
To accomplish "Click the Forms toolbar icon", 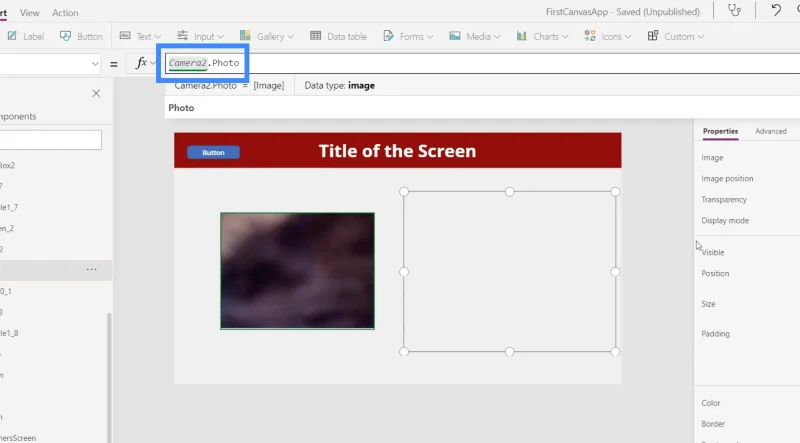I will pos(389,36).
